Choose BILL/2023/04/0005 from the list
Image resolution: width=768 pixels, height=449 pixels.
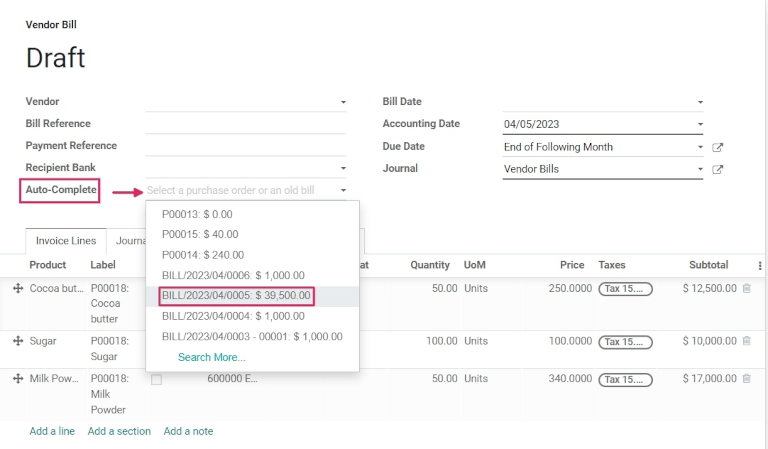click(x=237, y=296)
